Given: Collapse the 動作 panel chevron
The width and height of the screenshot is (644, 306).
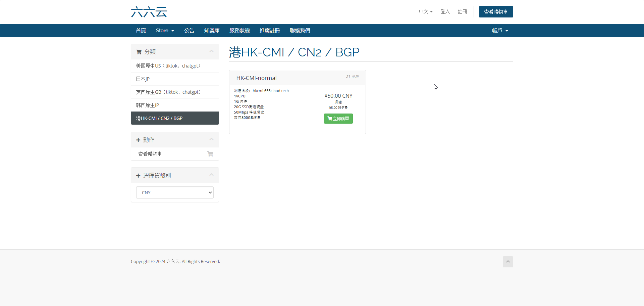Looking at the screenshot, I should tap(211, 139).
